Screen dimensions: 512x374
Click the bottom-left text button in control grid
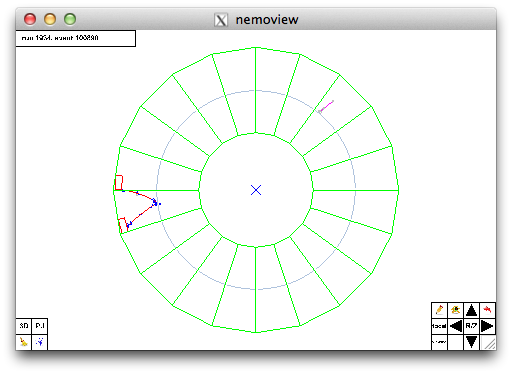[439, 342]
